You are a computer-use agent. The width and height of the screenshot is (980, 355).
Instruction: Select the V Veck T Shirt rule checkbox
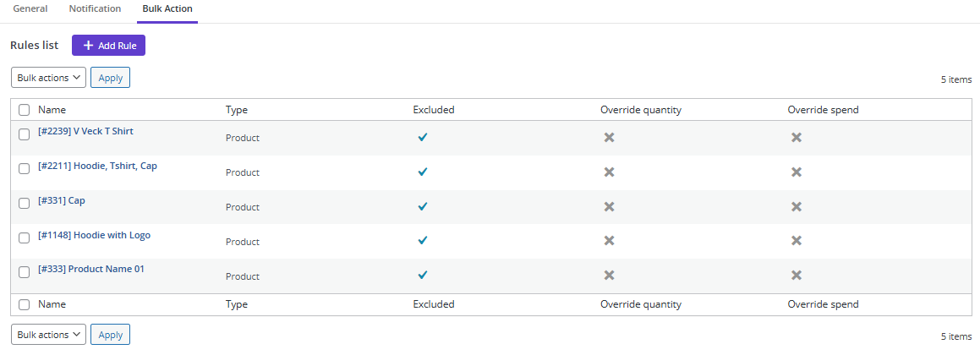tap(25, 134)
